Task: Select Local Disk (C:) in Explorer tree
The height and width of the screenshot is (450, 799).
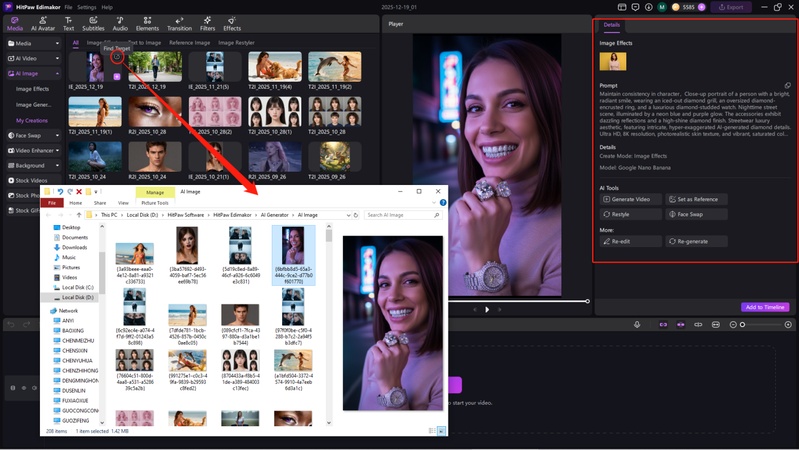Action: (76, 287)
